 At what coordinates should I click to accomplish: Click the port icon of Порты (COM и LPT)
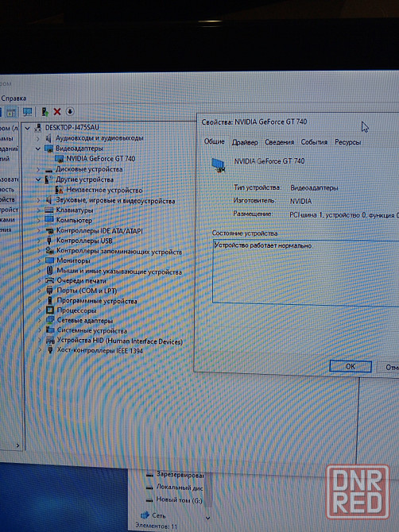click(x=50, y=291)
